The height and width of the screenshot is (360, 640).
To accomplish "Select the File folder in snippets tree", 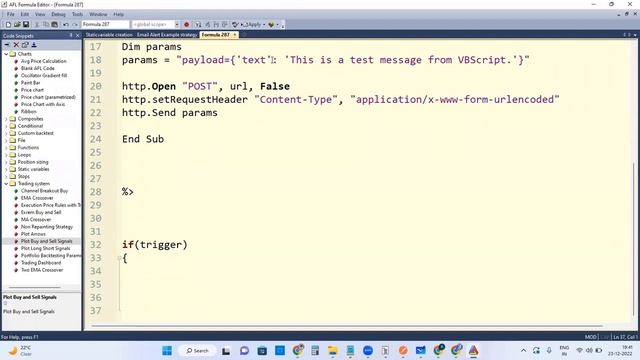I will 21,140.
